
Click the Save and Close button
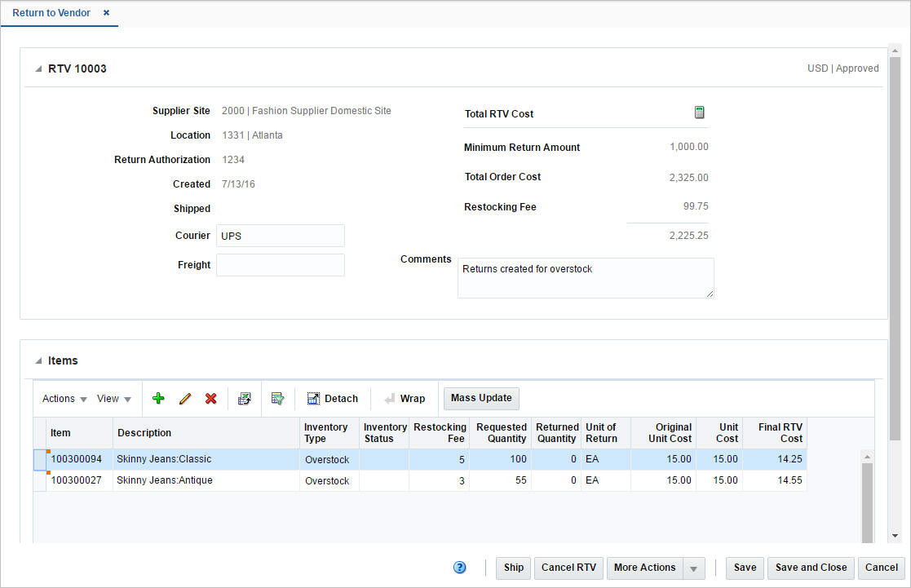(811, 568)
